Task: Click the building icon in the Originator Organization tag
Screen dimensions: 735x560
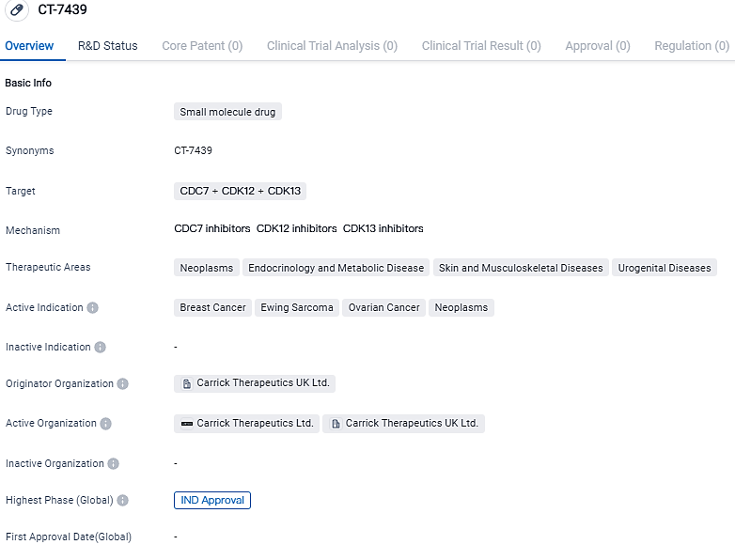Action: pos(187,384)
